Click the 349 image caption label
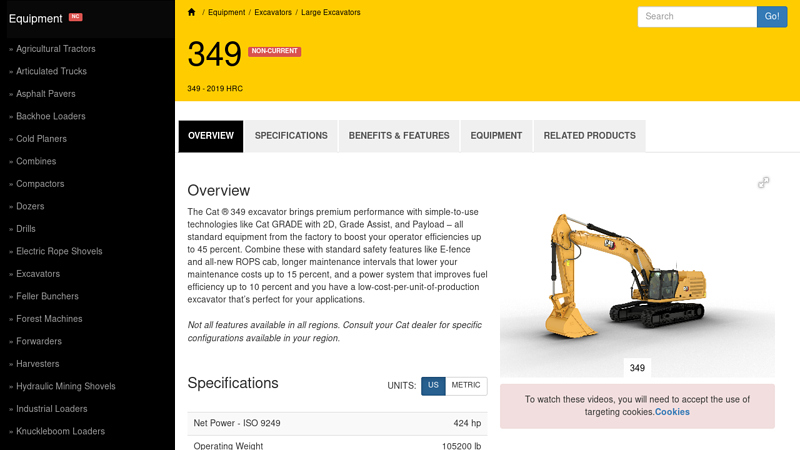This screenshot has height=450, width=800. pyautogui.click(x=637, y=368)
